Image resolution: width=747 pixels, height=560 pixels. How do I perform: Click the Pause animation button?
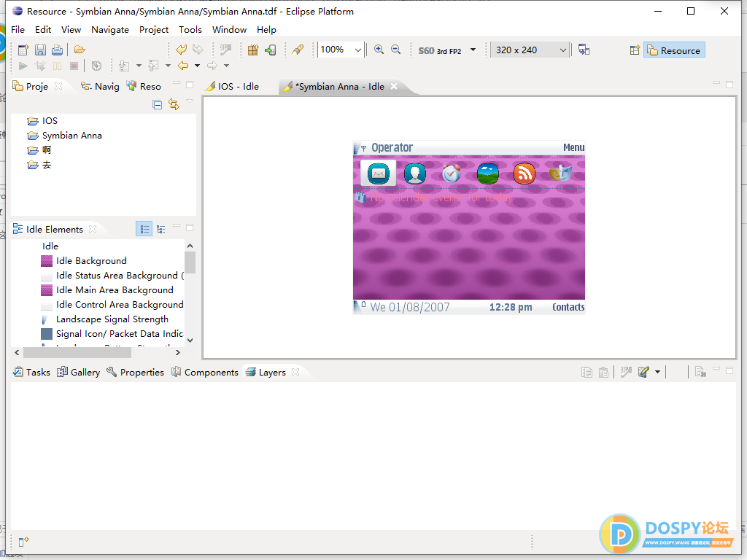57,66
